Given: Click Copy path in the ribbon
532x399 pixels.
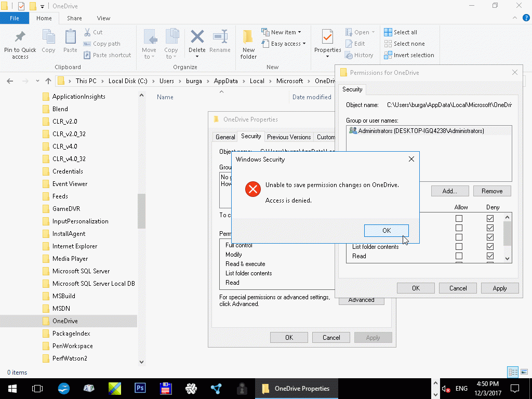Looking at the screenshot, I should [x=102, y=44].
